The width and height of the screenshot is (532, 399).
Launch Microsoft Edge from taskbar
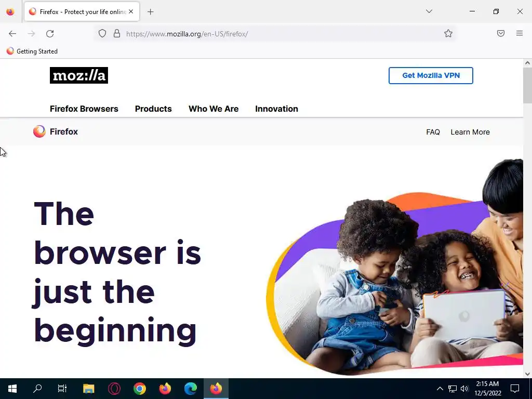(190, 389)
